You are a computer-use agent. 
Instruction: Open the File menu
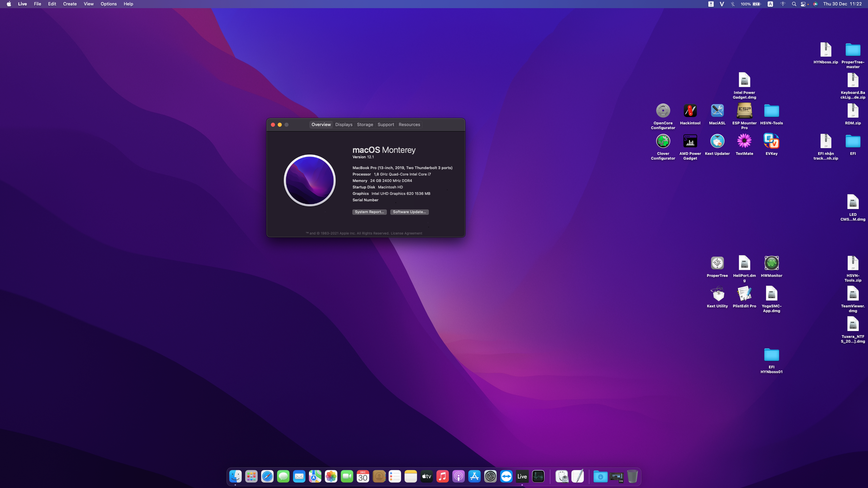37,4
